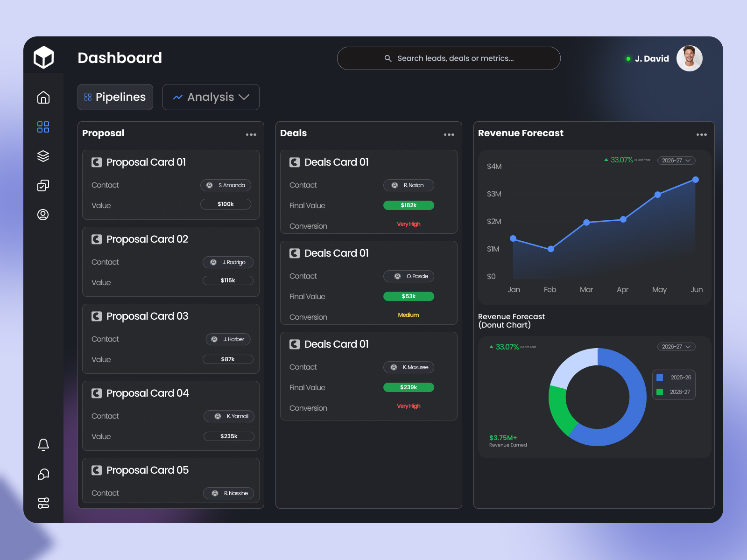Open the user account icon in the sidebar
The width and height of the screenshot is (747, 560).
[x=43, y=215]
